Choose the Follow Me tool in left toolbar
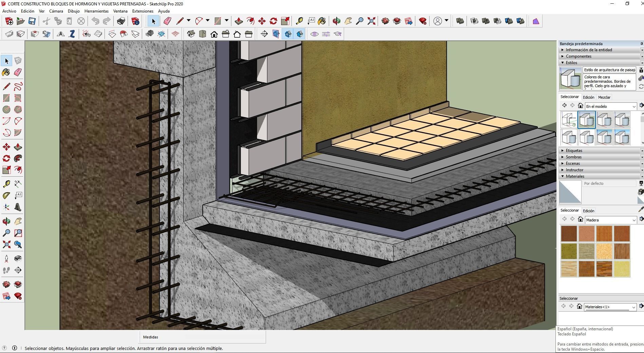 [18, 158]
